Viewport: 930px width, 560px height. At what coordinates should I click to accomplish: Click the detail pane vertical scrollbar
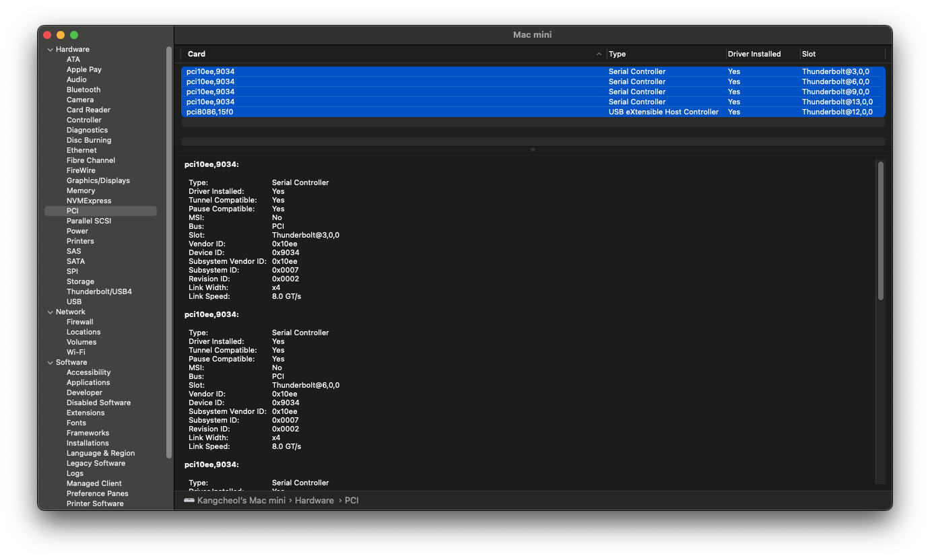click(880, 230)
